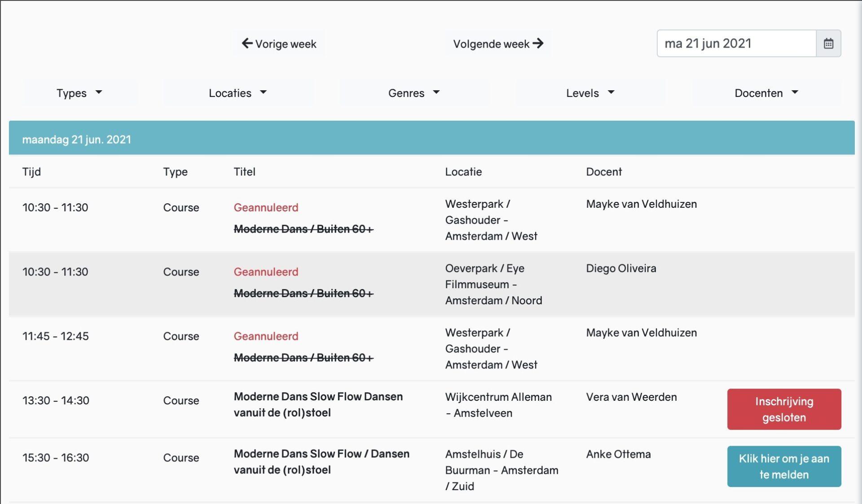Viewport: 862px width, 504px height.
Task: Select the Diego Oliveira course row
Action: pos(621,268)
